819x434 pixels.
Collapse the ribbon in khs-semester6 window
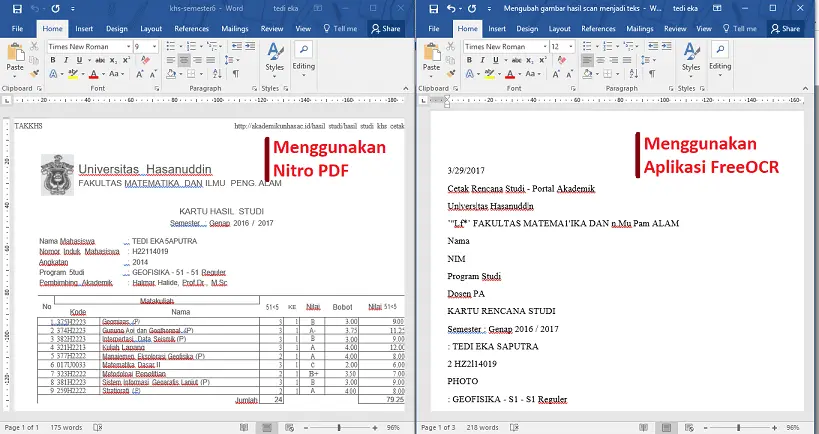click(x=406, y=88)
